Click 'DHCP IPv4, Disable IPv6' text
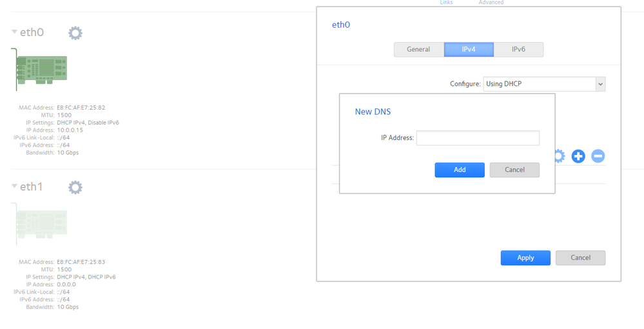This screenshot has height=329, width=644. tap(88, 123)
